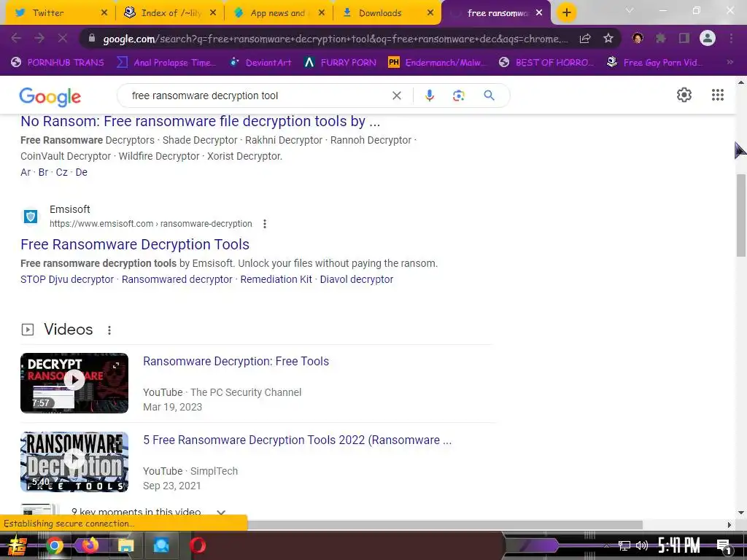Search by image with Lens

458,96
